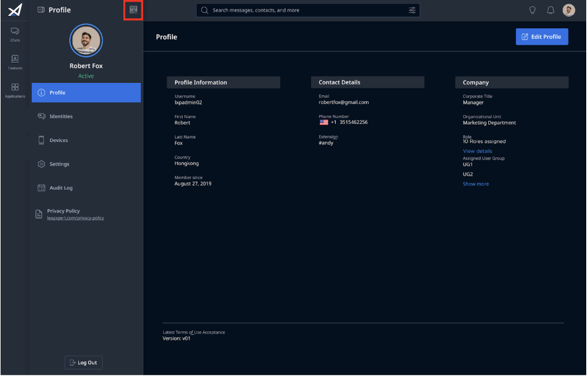Click the Audit Log calendar icon

[x=41, y=188]
